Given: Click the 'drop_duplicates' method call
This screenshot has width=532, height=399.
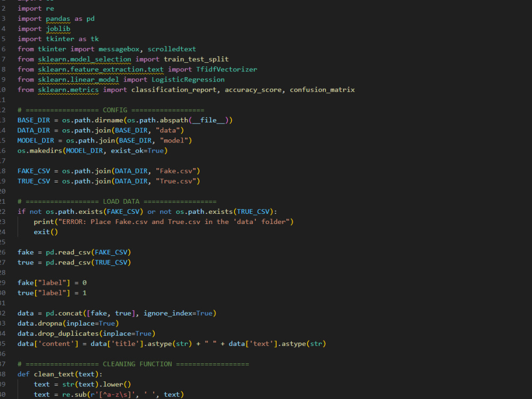Looking at the screenshot, I should [68, 334].
